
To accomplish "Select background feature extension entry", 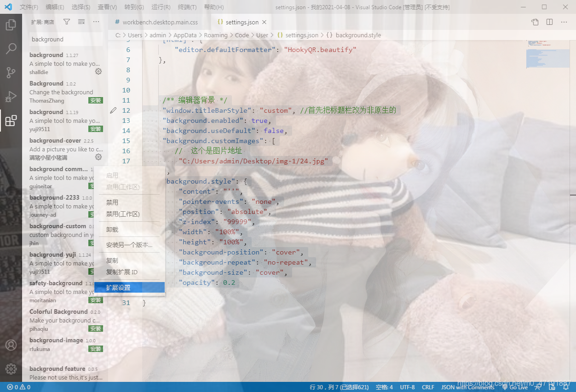I will tap(65, 373).
